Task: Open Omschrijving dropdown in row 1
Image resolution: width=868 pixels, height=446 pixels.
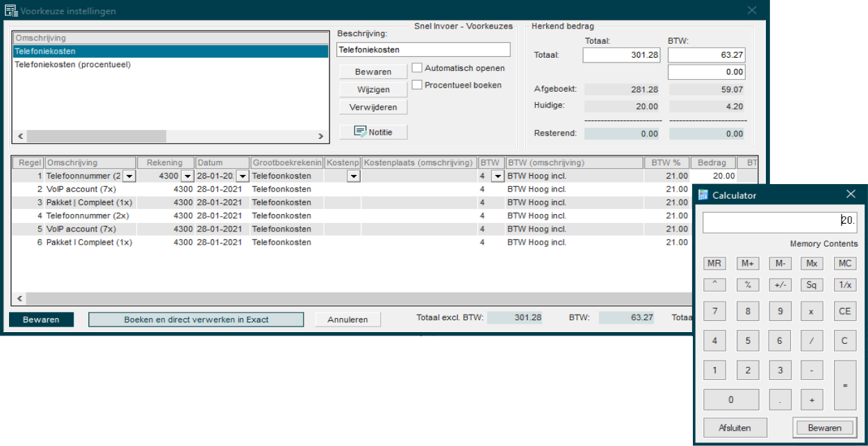Action: click(129, 176)
